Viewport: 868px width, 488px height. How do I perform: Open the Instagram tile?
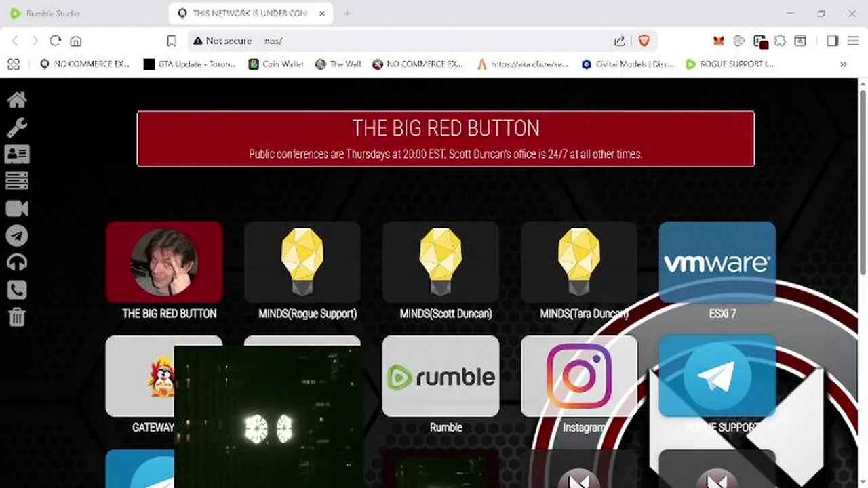[579, 376]
